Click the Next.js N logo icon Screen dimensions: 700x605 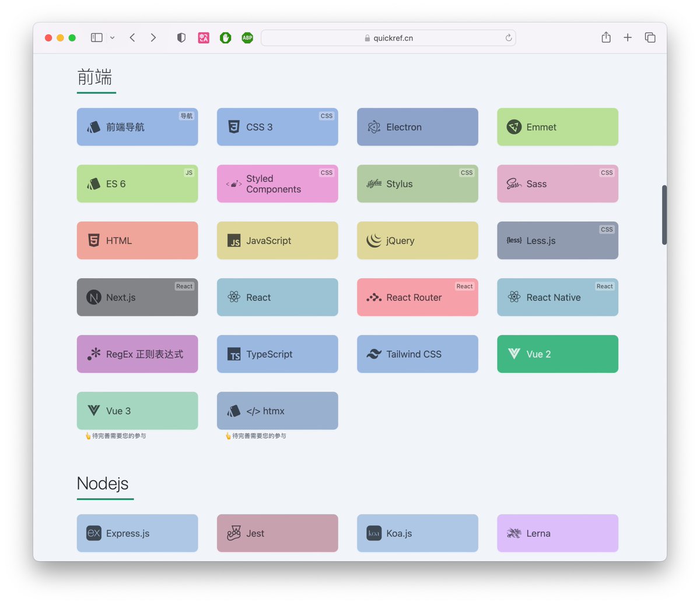[94, 297]
